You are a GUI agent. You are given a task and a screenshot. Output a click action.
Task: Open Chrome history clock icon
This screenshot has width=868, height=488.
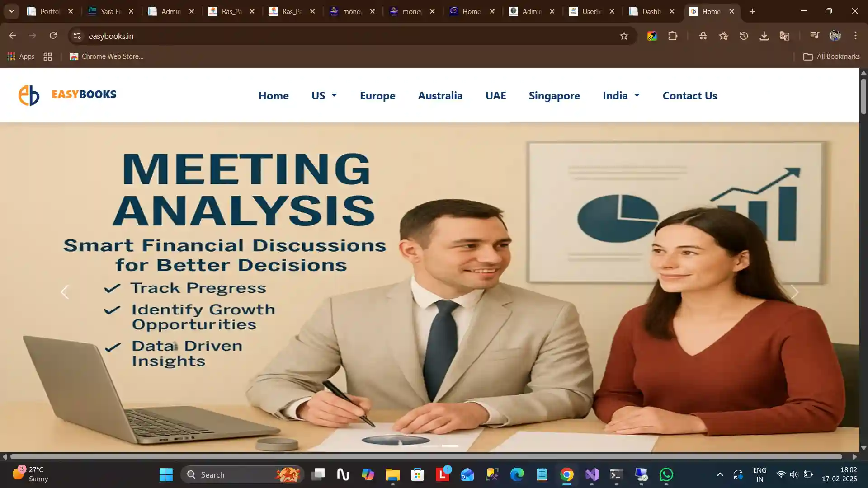tap(744, 36)
